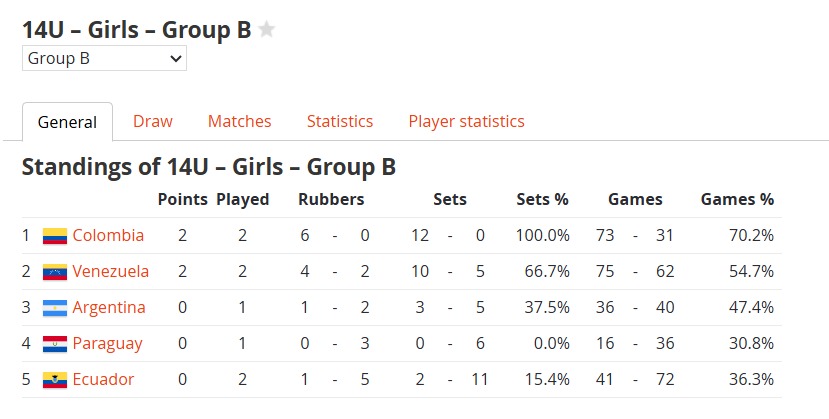Click the Ecuador flag icon

click(x=55, y=379)
